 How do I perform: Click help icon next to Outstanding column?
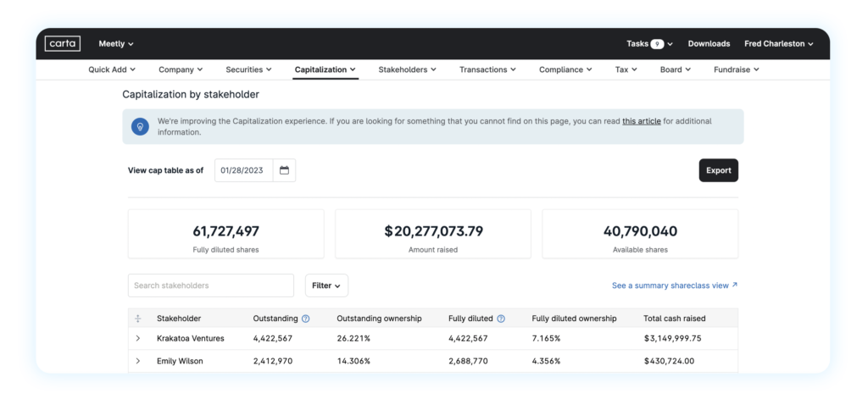coord(305,319)
